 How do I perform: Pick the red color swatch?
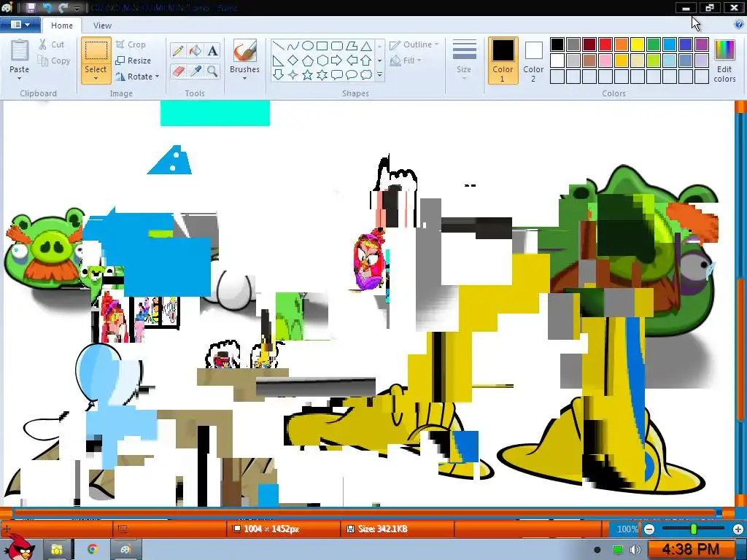605,44
